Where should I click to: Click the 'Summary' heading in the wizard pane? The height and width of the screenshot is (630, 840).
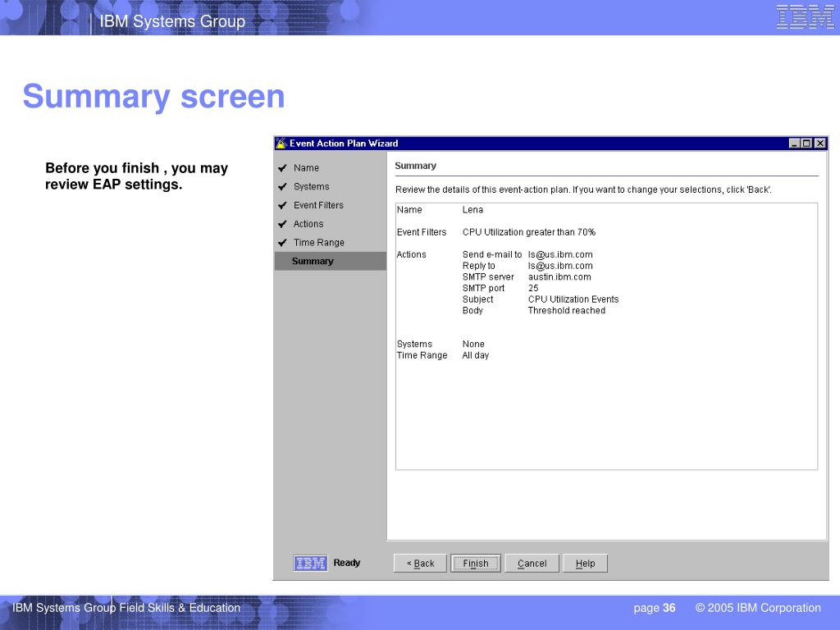coord(415,166)
